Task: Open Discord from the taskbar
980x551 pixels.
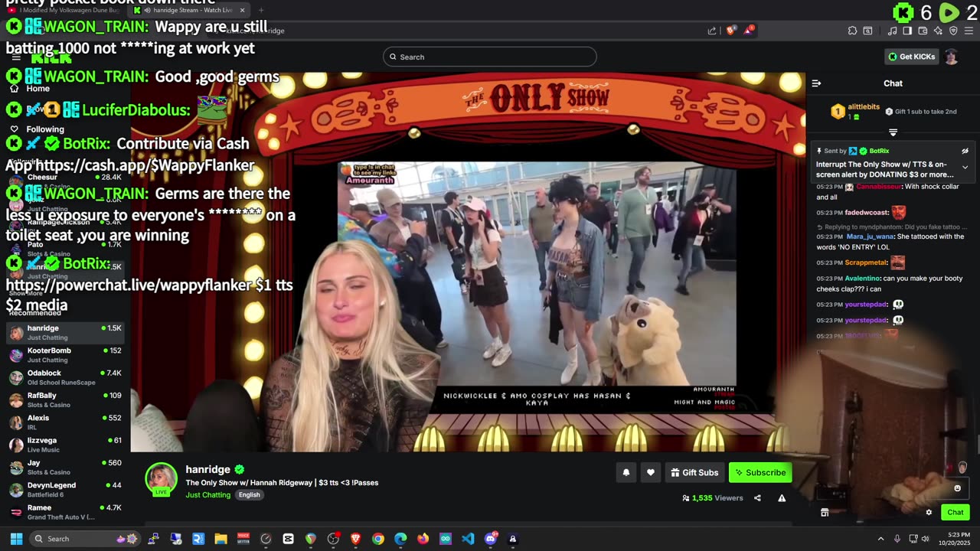Action: point(491,539)
